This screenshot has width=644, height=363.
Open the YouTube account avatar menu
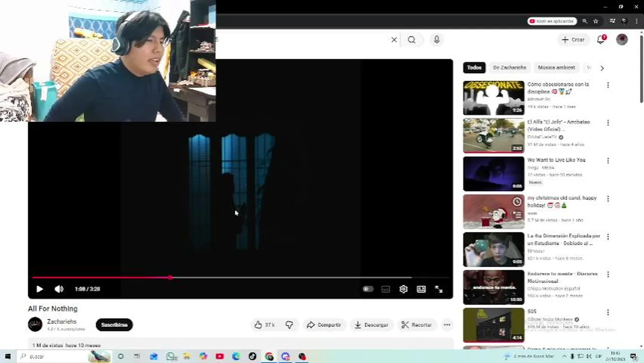pos(622,40)
